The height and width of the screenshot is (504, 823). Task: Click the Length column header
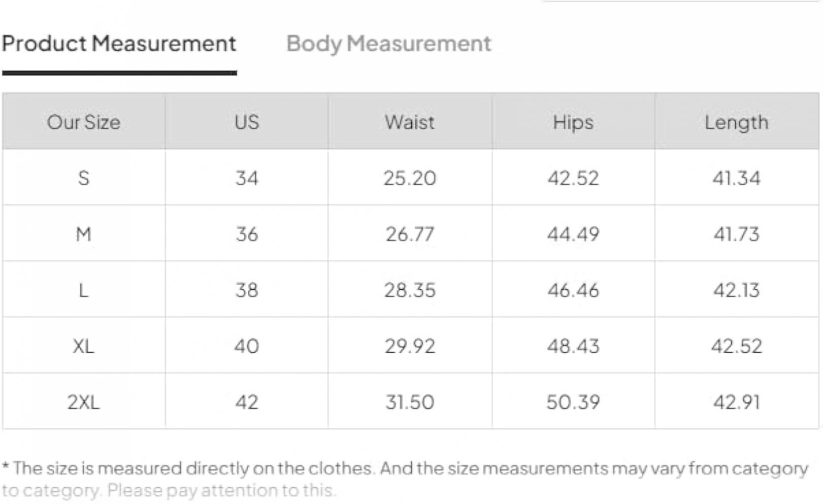coord(737,122)
